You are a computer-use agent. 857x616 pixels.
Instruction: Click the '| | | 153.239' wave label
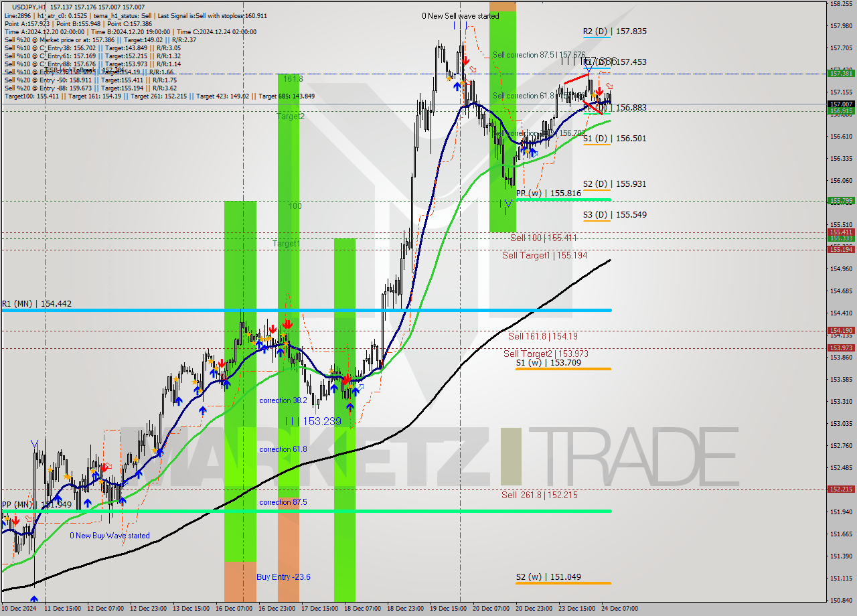(313, 421)
